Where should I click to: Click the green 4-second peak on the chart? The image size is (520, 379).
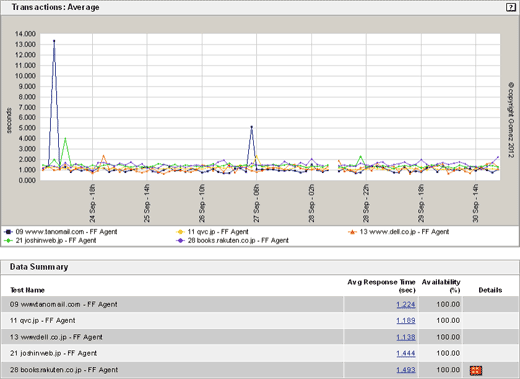(x=65, y=138)
